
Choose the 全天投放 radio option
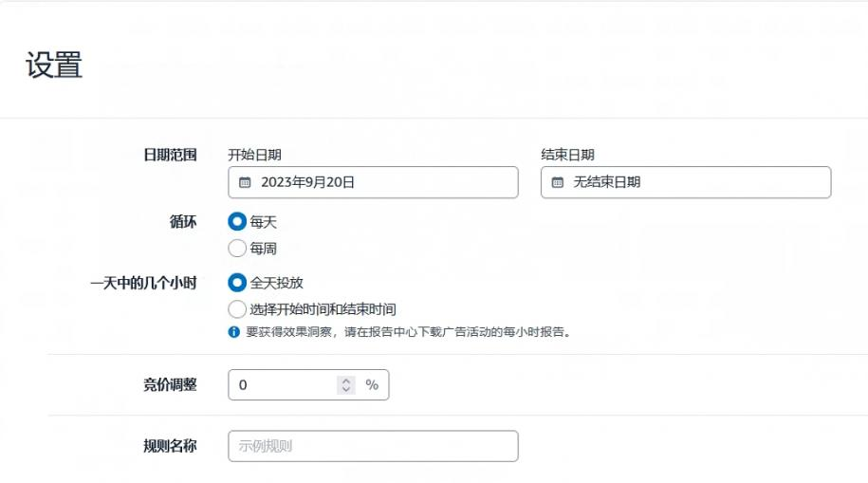click(x=237, y=283)
